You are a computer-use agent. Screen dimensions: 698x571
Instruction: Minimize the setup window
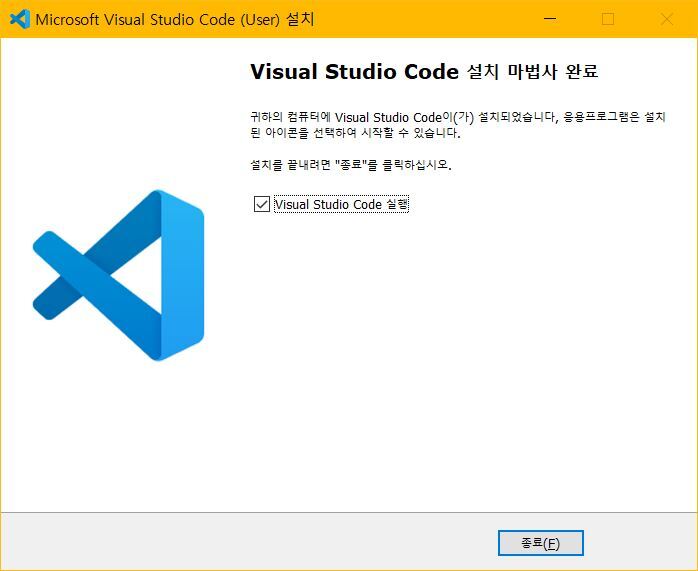click(550, 19)
